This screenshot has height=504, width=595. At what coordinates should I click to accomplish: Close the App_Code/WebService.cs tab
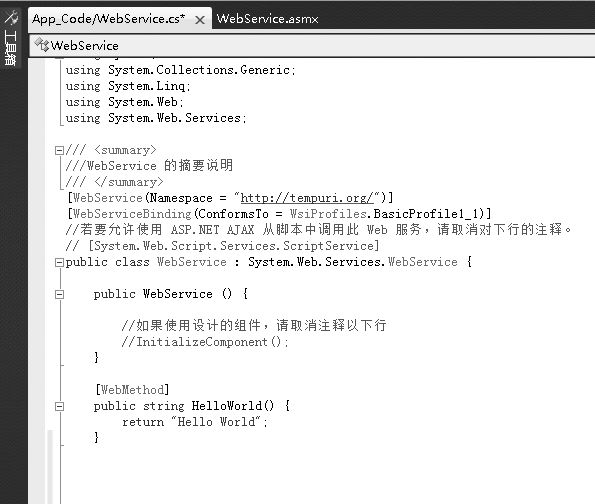200,20
